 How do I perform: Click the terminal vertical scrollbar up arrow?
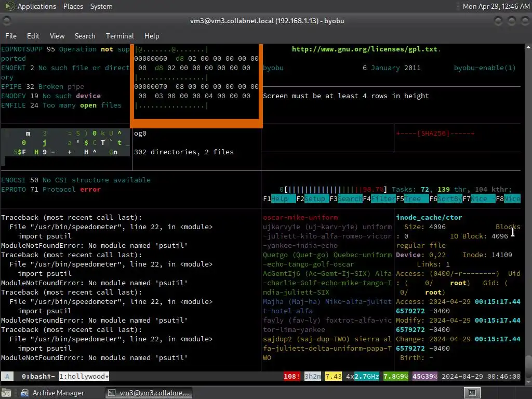pos(528,47)
